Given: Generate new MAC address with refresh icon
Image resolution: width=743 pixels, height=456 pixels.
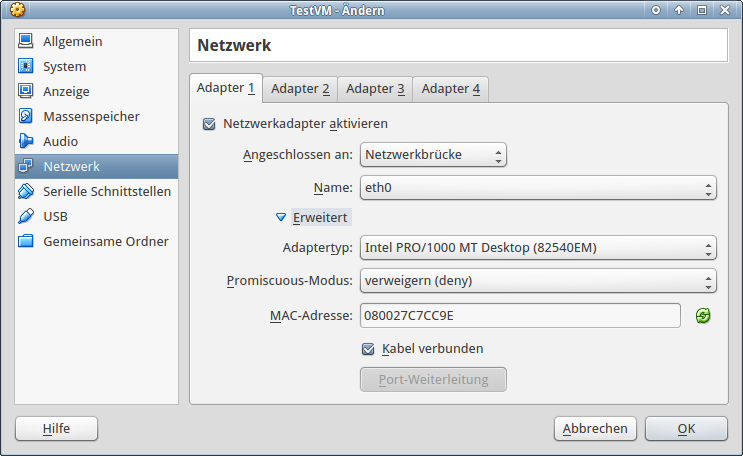Looking at the screenshot, I should tap(703, 316).
